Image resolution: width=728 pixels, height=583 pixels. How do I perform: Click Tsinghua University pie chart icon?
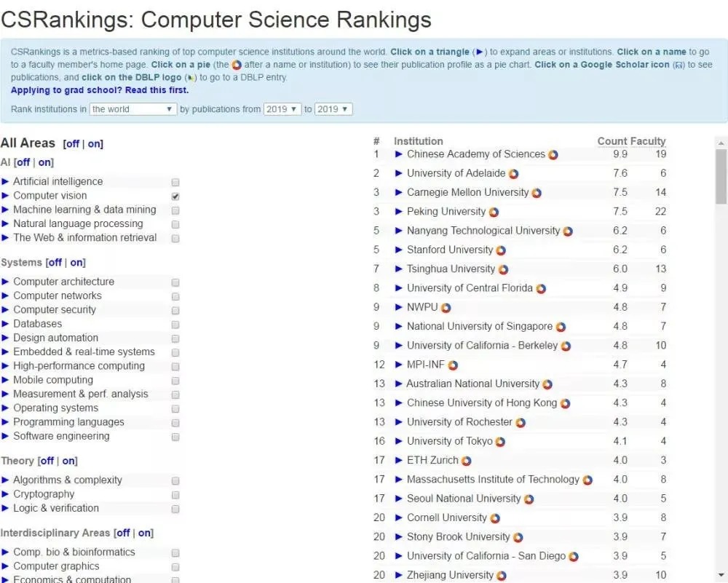click(x=503, y=270)
